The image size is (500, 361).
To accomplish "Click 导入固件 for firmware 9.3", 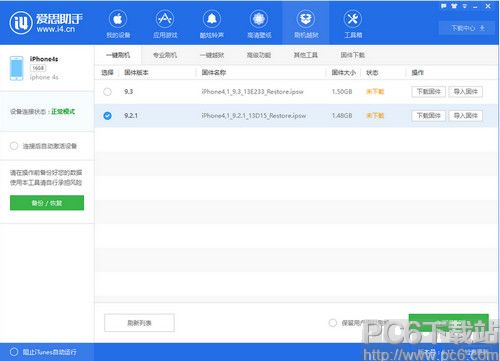I will point(466,92).
